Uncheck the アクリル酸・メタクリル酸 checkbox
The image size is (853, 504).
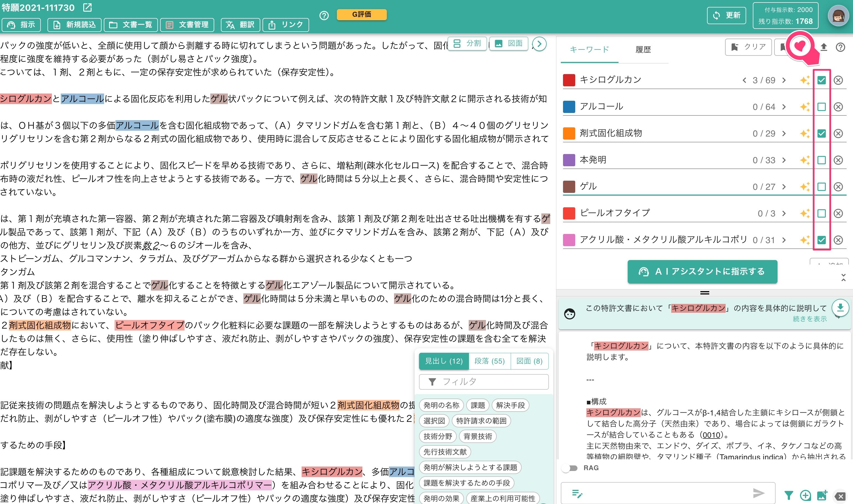pyautogui.click(x=821, y=240)
